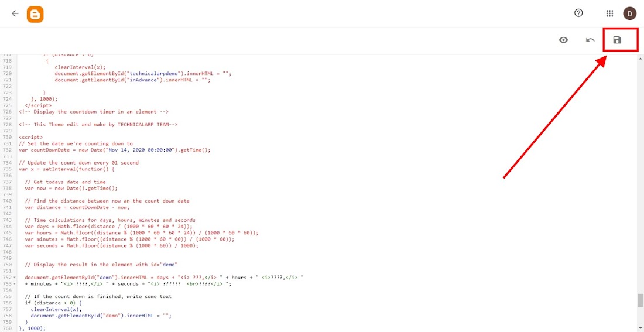Image resolution: width=644 pixels, height=332 pixels.
Task: Go back using the arrow icon
Action: point(15,13)
